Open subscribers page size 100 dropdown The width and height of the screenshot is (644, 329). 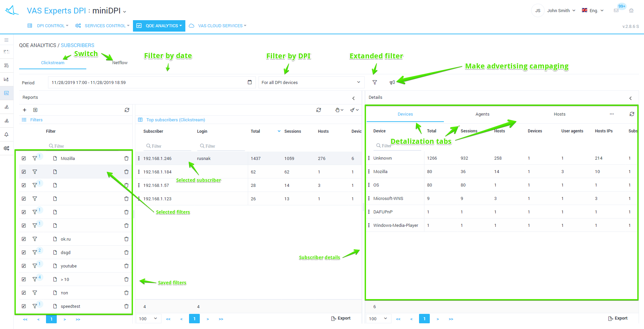[x=148, y=319]
